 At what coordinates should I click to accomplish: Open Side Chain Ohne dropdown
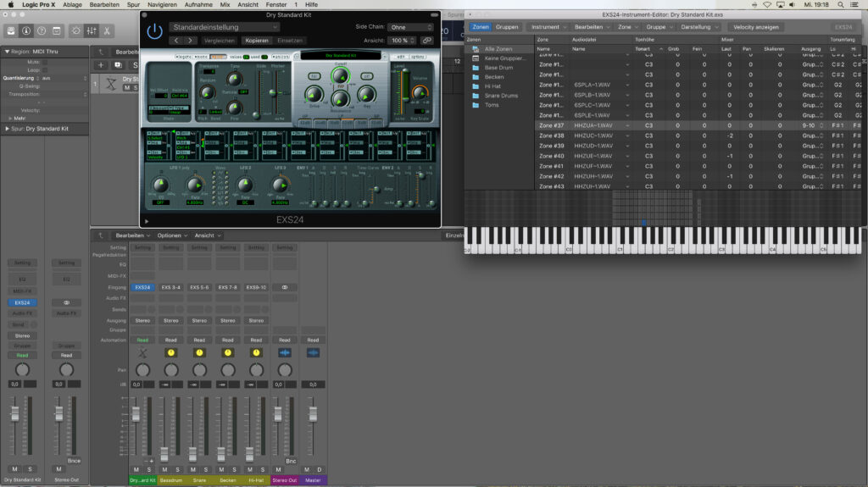tap(410, 27)
